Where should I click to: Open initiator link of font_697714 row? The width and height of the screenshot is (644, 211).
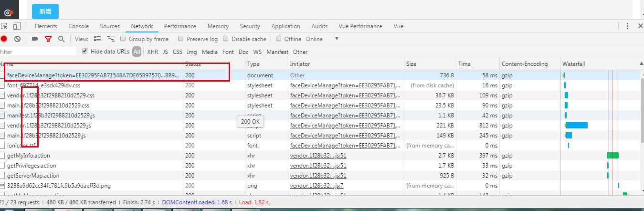(345, 85)
